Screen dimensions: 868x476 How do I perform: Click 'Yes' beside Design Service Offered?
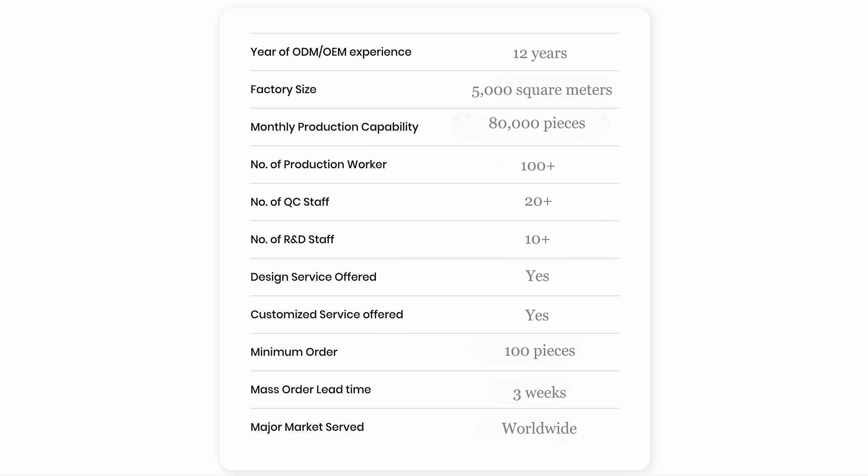[537, 276]
